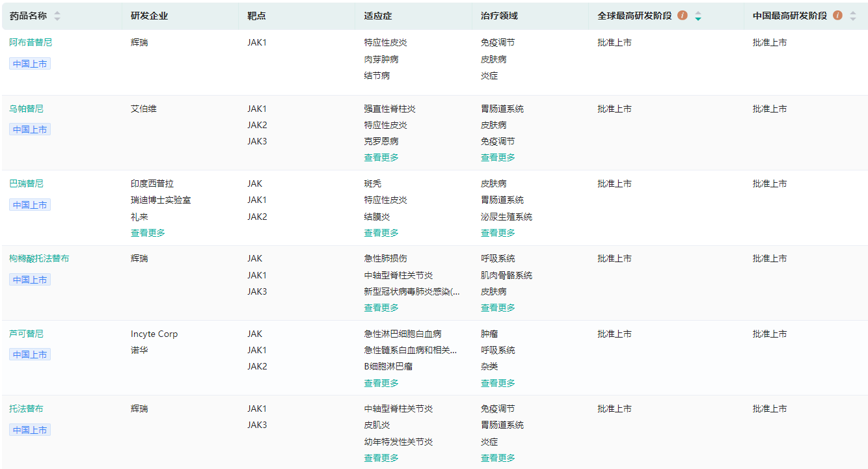Click the 结节病 indication
Image resolution: width=868 pixels, height=469 pixels.
[x=377, y=75]
